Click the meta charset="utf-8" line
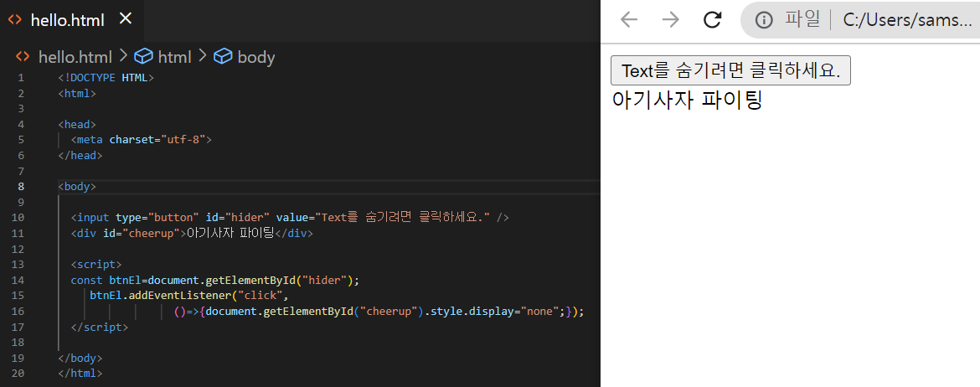 (142, 140)
